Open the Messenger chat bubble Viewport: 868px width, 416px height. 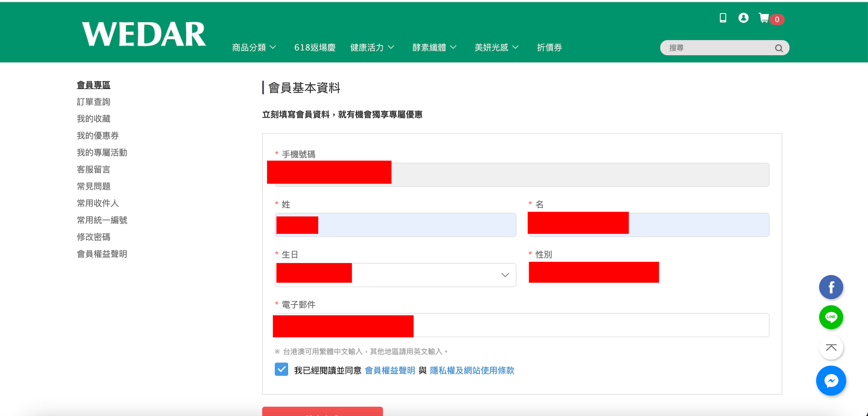click(x=831, y=381)
